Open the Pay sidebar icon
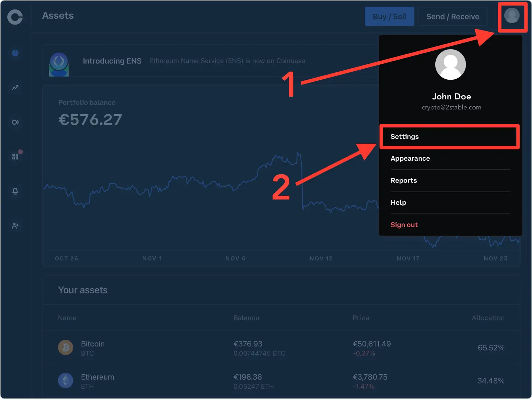532x399 pixels. [15, 122]
